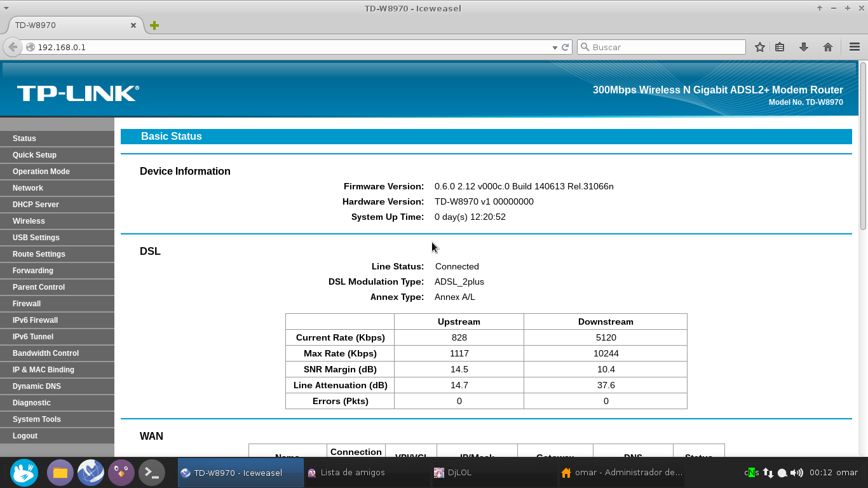Click 'ADSL_2plus' modulation type value

click(x=459, y=281)
